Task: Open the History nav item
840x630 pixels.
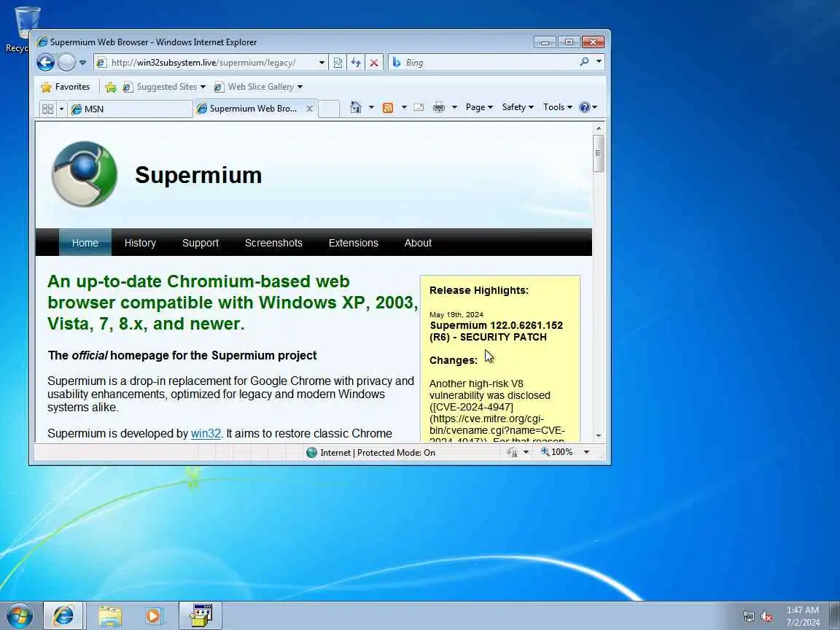Action: click(140, 243)
